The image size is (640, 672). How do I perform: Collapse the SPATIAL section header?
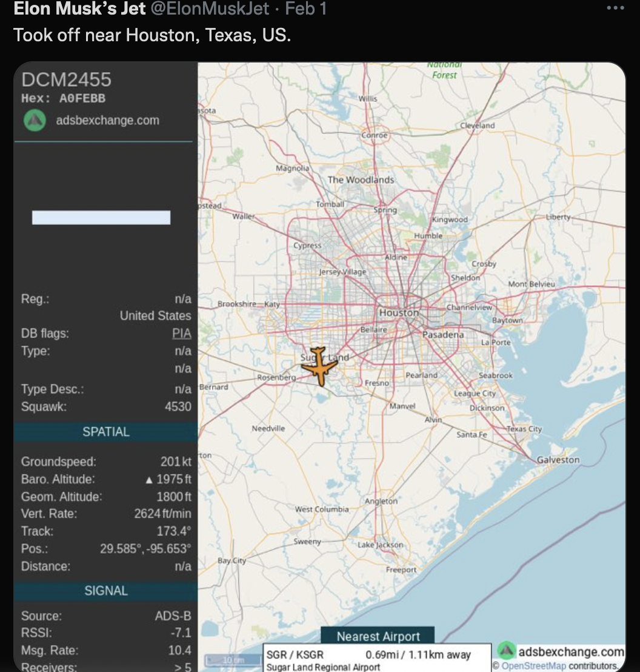pyautogui.click(x=105, y=432)
